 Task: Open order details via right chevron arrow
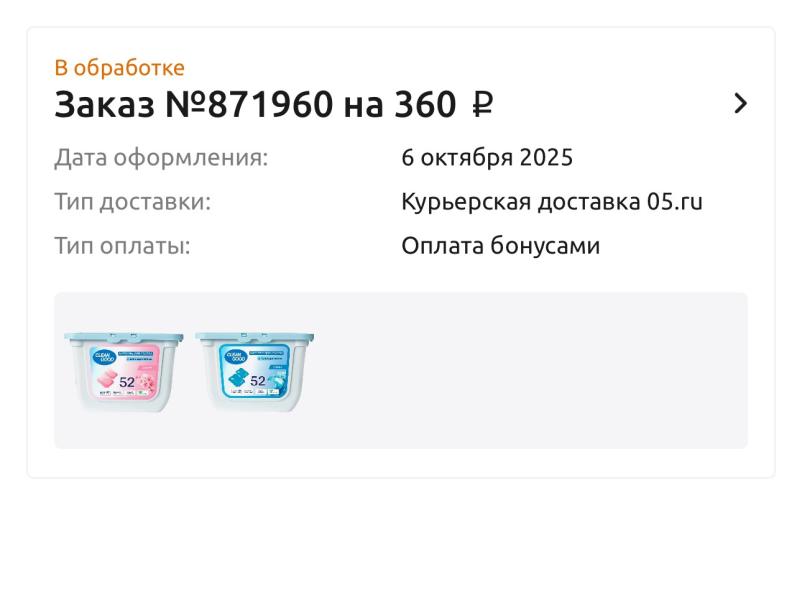pos(740,104)
